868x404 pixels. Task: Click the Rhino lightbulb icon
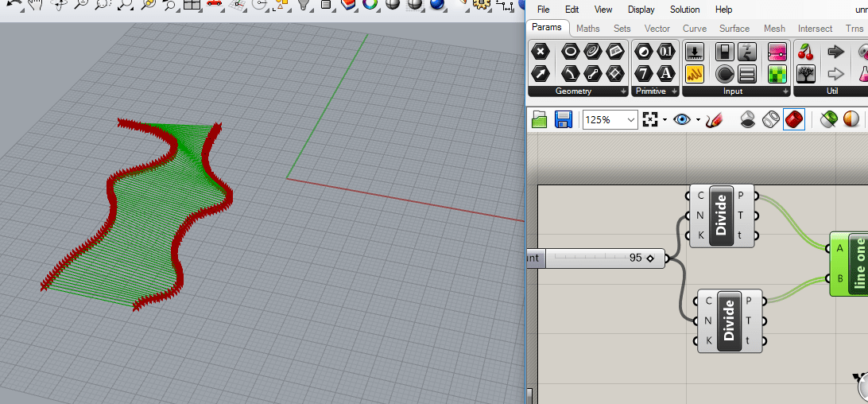coord(303,5)
